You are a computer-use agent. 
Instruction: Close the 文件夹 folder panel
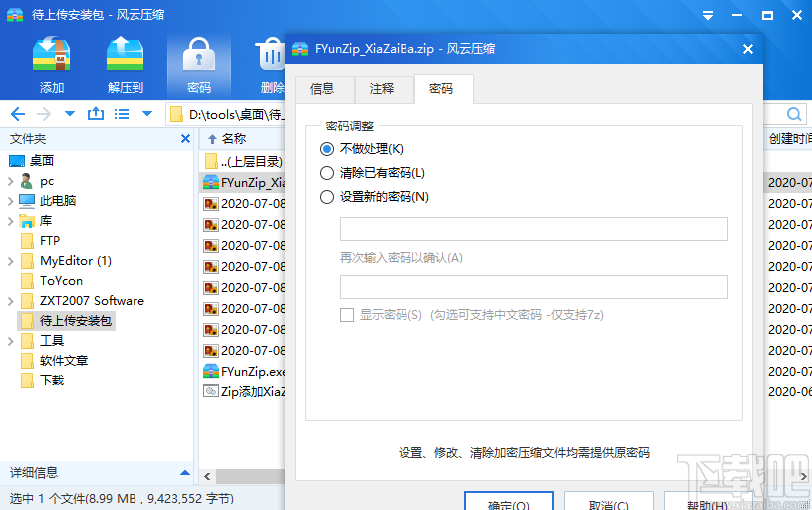coord(185,138)
